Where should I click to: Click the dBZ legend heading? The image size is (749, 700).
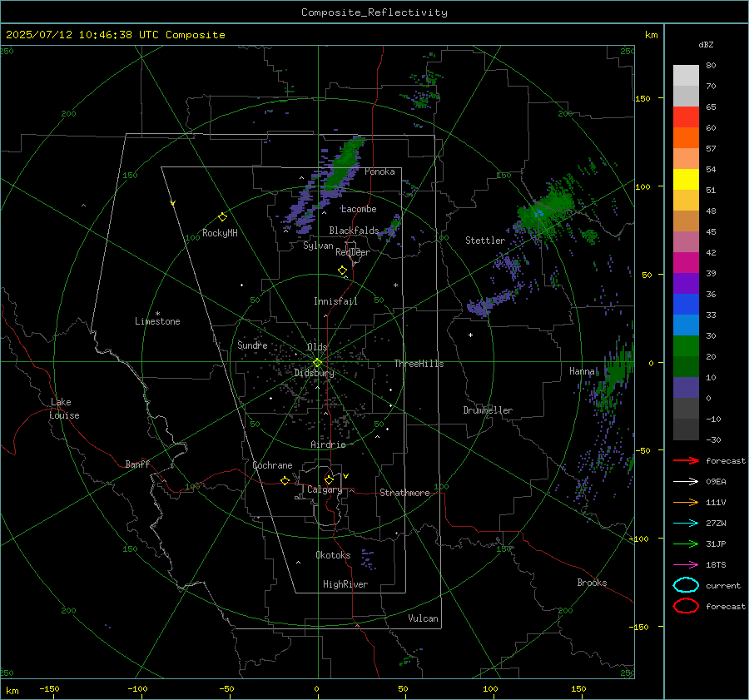(706, 44)
